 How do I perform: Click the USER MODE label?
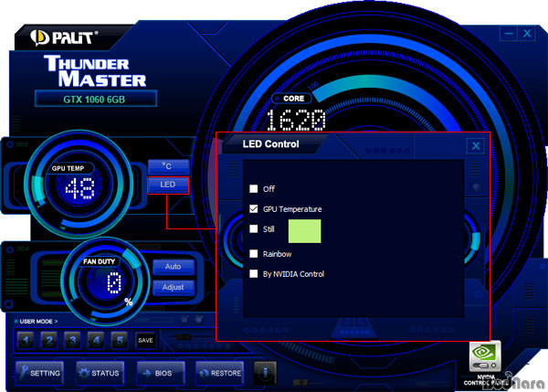pyautogui.click(x=38, y=322)
